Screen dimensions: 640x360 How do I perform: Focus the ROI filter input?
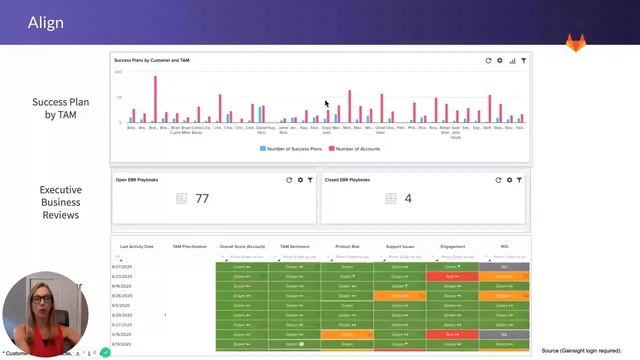tap(509, 257)
